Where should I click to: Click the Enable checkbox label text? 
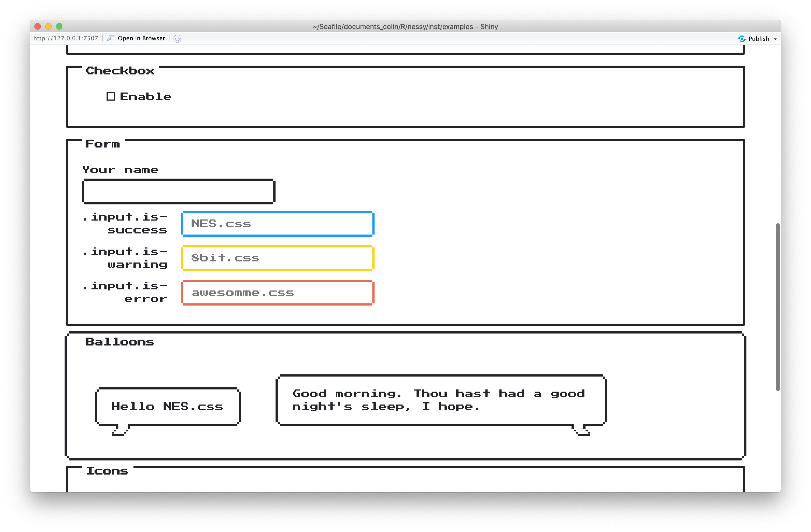[x=146, y=97]
